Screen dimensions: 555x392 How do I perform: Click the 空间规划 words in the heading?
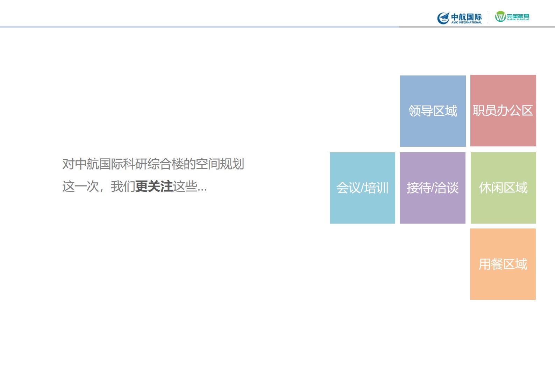[x=220, y=164]
